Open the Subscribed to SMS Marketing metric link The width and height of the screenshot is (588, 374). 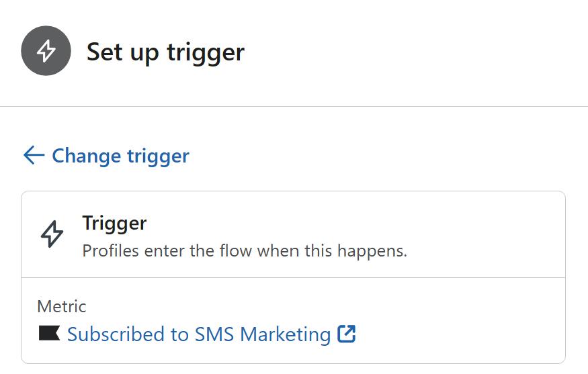(198, 334)
